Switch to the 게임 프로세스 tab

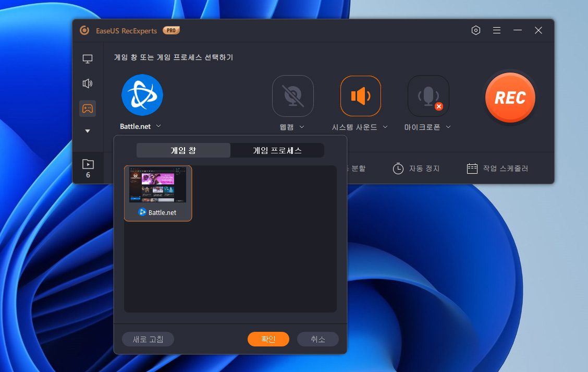coord(277,150)
